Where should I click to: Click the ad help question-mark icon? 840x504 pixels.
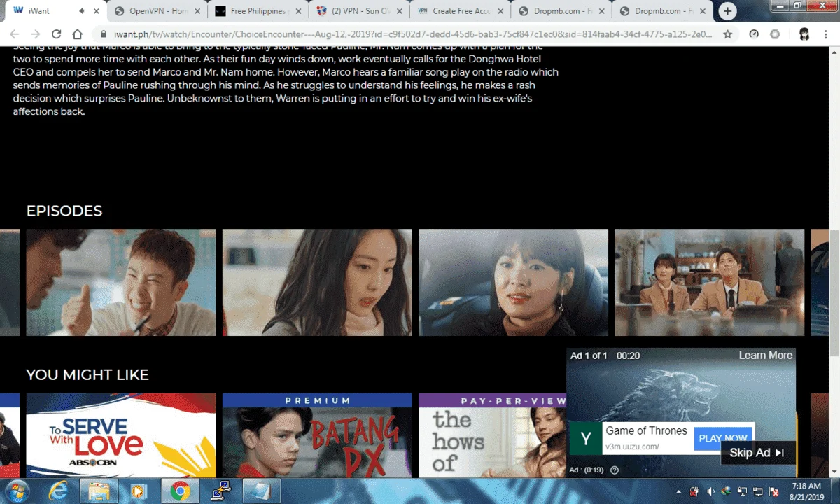click(x=615, y=470)
